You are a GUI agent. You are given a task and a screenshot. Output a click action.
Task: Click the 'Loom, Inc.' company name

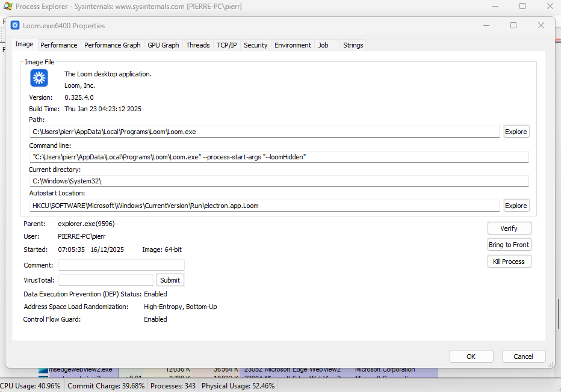[79, 85]
